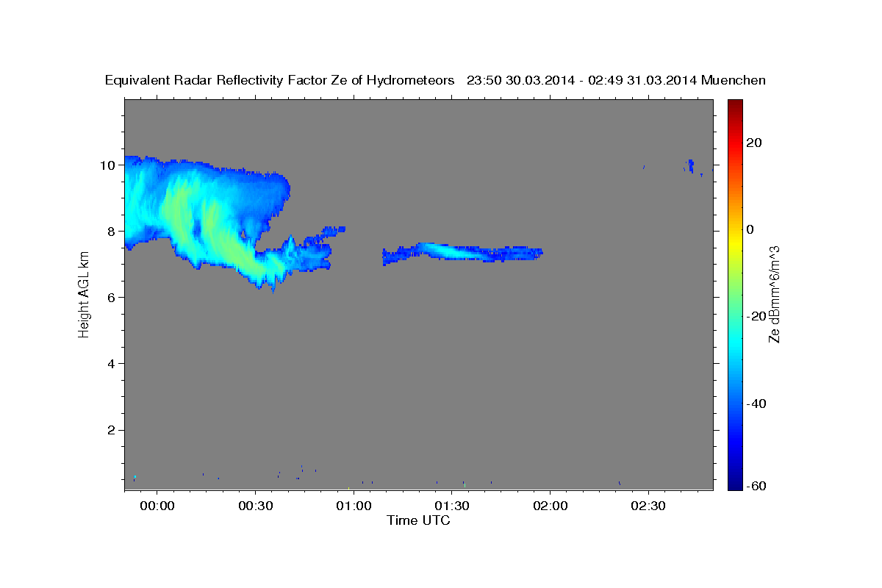
Task: Click the 01:30 time tick label
Action: [x=452, y=506]
